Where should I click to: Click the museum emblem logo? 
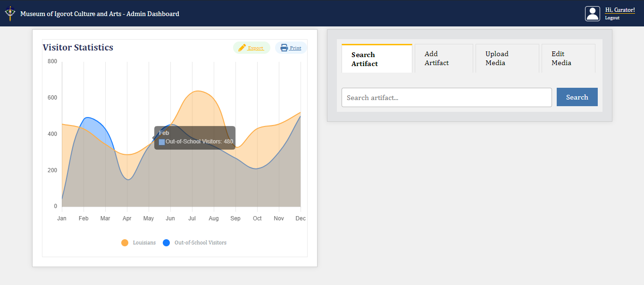pos(9,13)
